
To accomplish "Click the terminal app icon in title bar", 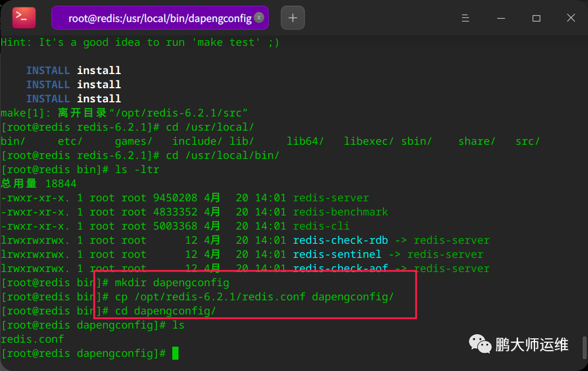I will tap(24, 18).
